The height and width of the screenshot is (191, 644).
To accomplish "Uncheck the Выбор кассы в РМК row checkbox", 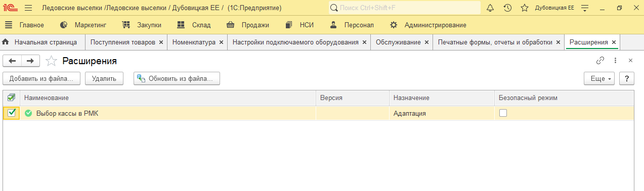I will [12, 113].
